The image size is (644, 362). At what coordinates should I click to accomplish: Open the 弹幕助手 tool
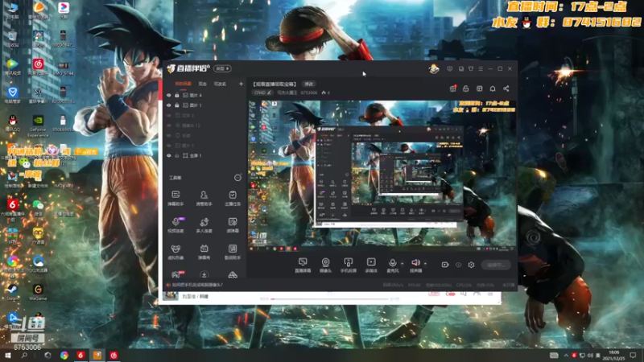[175, 198]
